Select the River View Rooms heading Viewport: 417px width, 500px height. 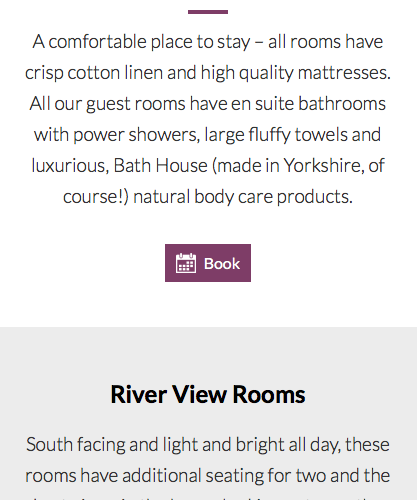click(x=208, y=394)
